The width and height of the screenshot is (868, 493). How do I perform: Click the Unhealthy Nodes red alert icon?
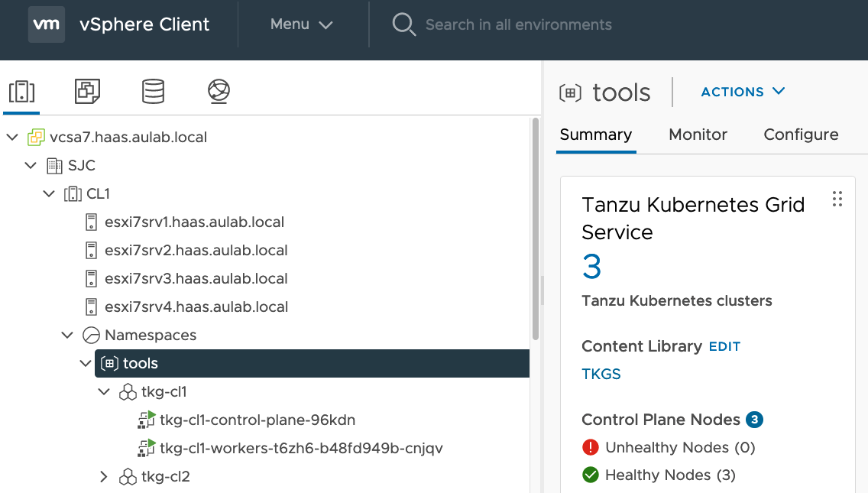tap(590, 447)
